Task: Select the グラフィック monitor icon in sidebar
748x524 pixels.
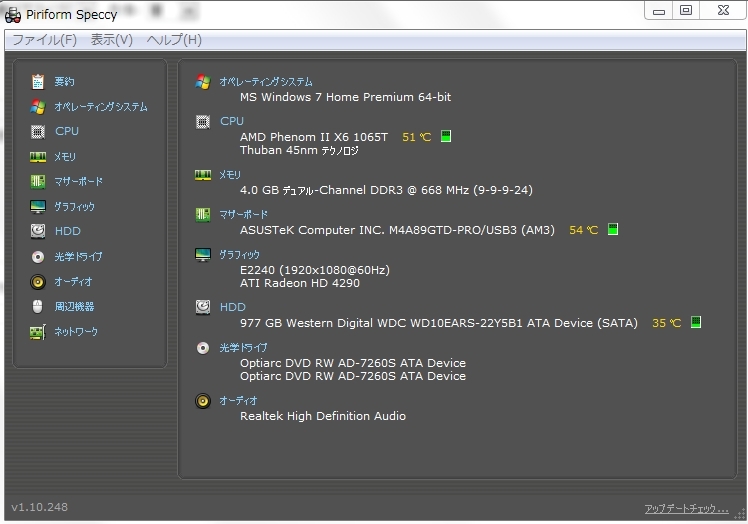Action: click(x=38, y=207)
